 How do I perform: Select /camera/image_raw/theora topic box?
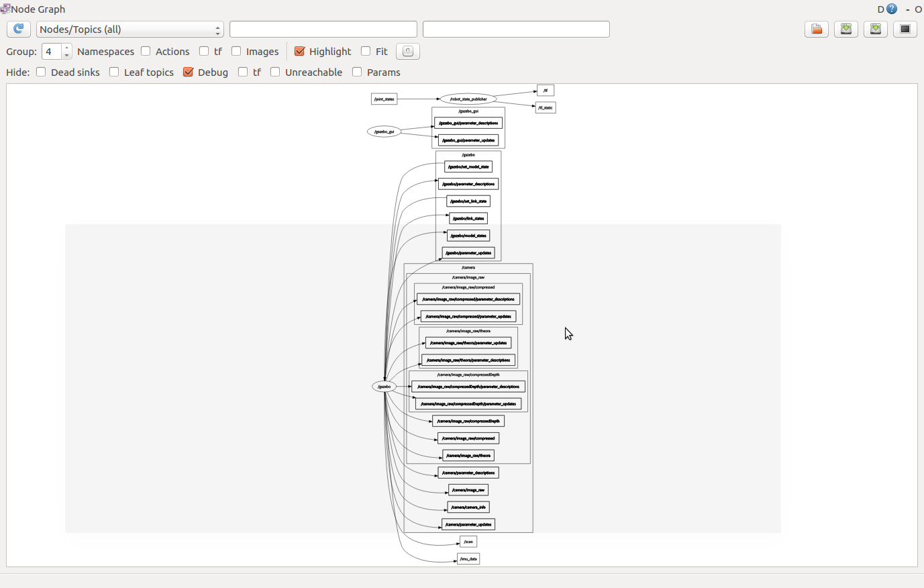pyautogui.click(x=468, y=455)
